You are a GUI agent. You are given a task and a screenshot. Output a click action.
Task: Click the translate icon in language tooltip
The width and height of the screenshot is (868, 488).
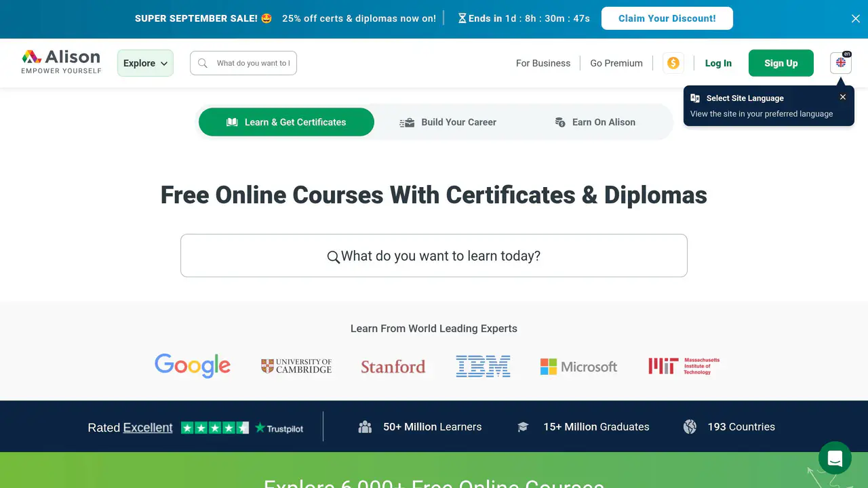(x=695, y=98)
